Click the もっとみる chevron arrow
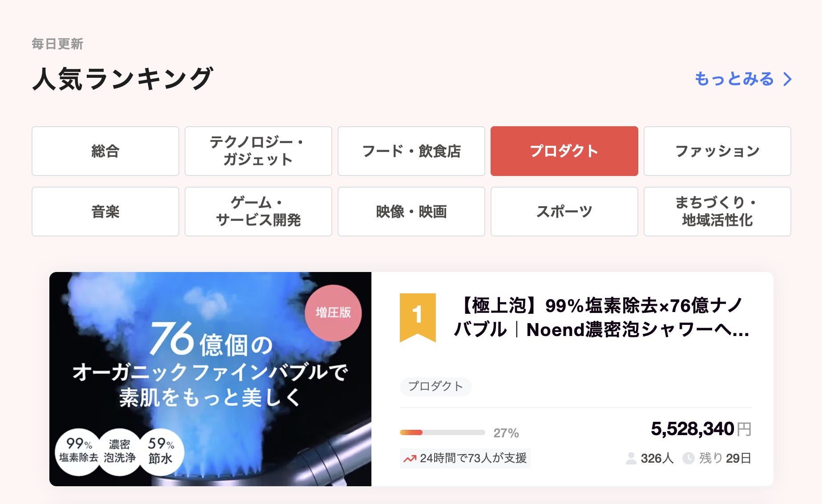Image resolution: width=822 pixels, height=504 pixels. [788, 79]
